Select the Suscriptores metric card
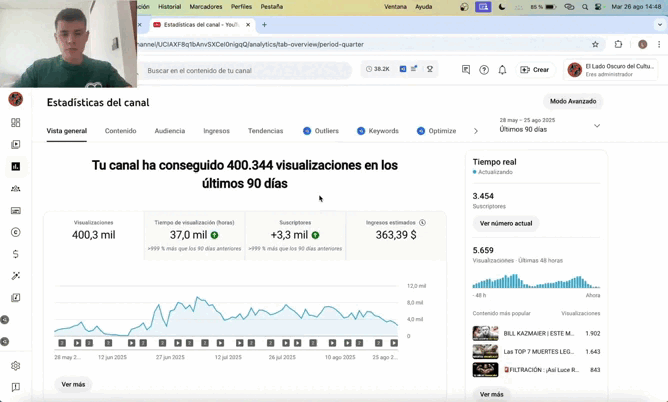668x402 pixels. [295, 235]
